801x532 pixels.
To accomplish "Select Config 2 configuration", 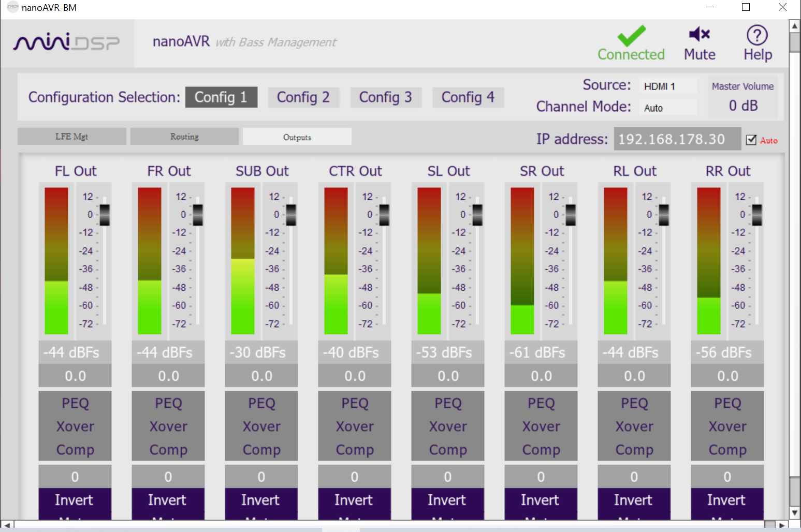I will [303, 97].
